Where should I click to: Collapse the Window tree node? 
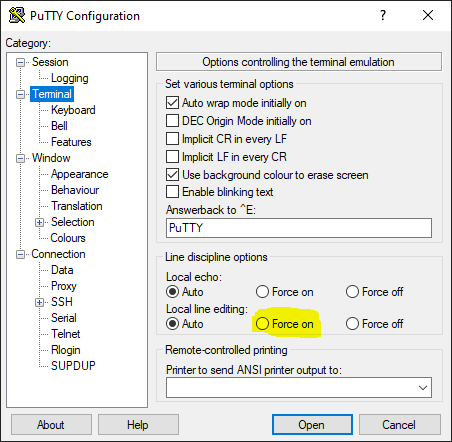click(x=21, y=158)
